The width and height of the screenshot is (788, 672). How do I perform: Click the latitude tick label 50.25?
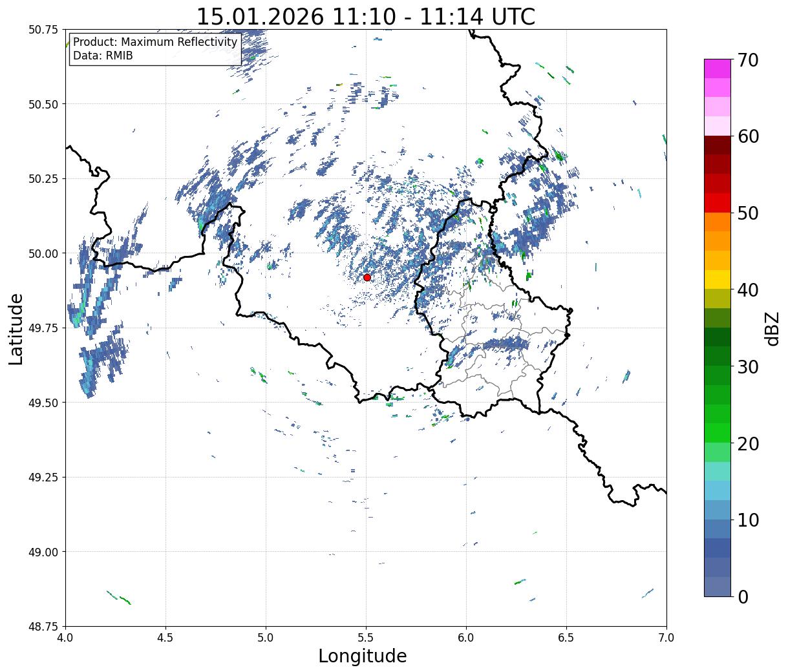pos(43,179)
